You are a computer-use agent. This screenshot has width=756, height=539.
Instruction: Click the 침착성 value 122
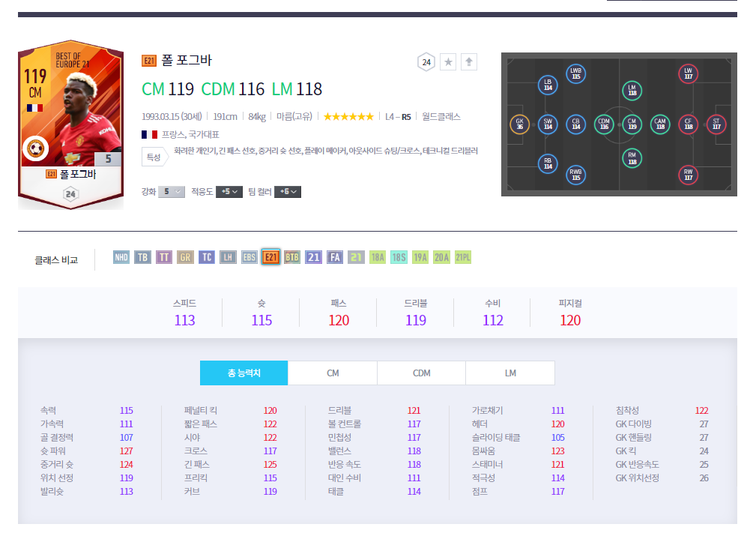click(x=701, y=410)
